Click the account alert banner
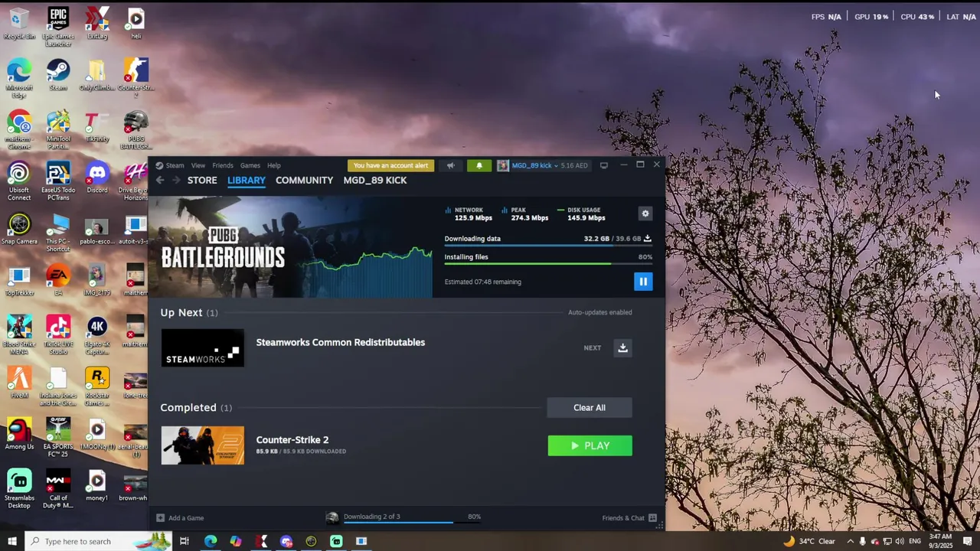The image size is (980, 551). [390, 165]
